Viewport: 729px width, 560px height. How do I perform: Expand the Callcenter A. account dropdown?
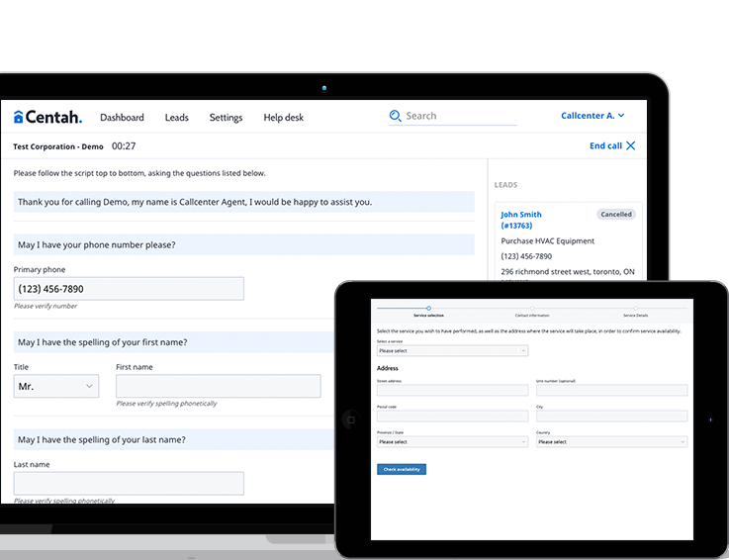pos(592,116)
